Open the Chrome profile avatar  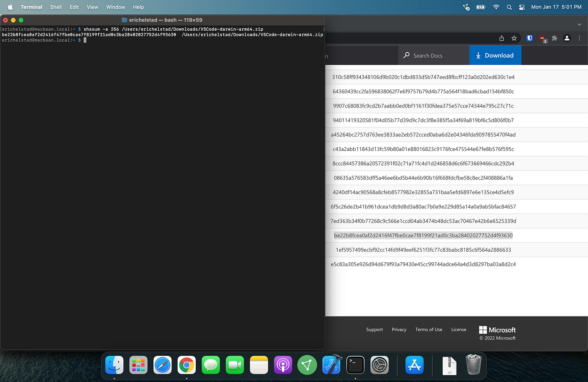point(567,38)
